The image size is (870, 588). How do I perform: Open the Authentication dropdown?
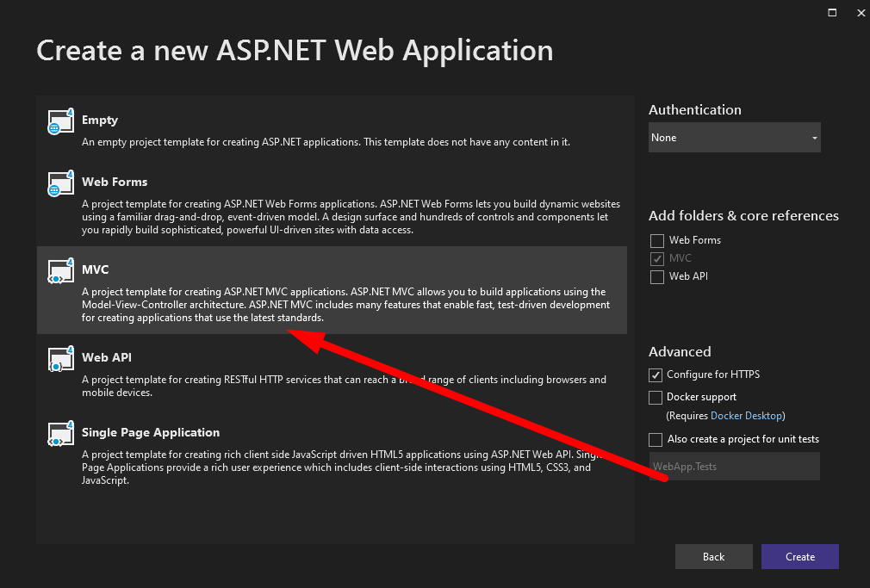coord(734,138)
